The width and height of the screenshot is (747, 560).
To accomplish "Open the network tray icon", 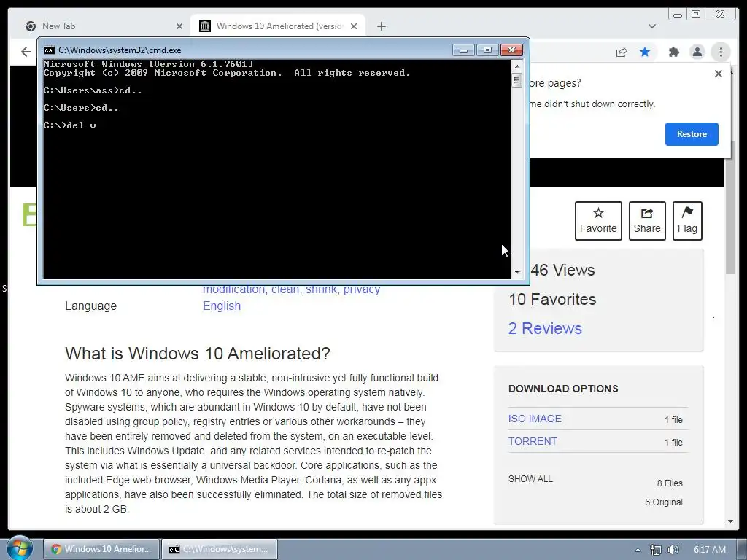I will point(656,550).
